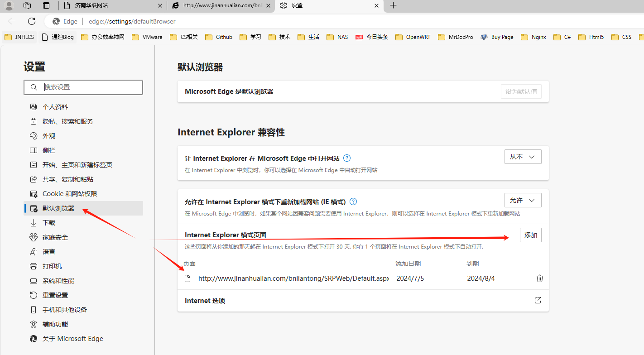Viewport: 644px width, 355px height.
Task: Open 隐私、搜索和服务 settings section
Action: (83, 121)
